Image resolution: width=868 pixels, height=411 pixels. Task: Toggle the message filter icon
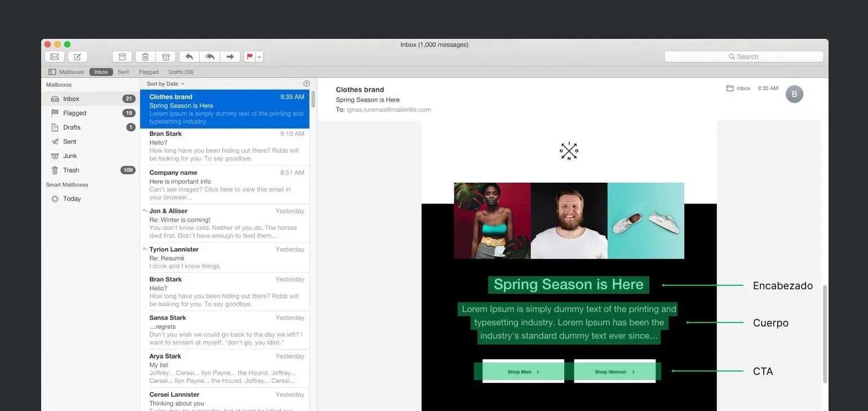click(x=307, y=83)
